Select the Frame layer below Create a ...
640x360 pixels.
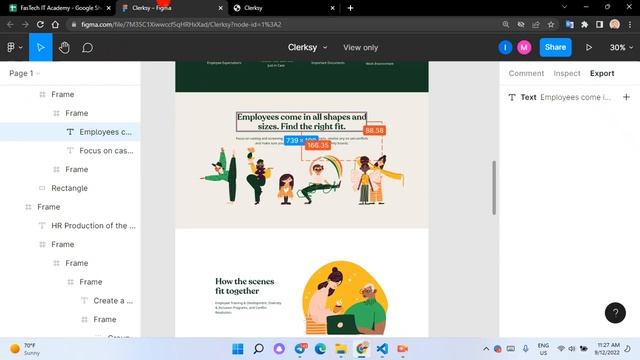[x=70, y=320]
